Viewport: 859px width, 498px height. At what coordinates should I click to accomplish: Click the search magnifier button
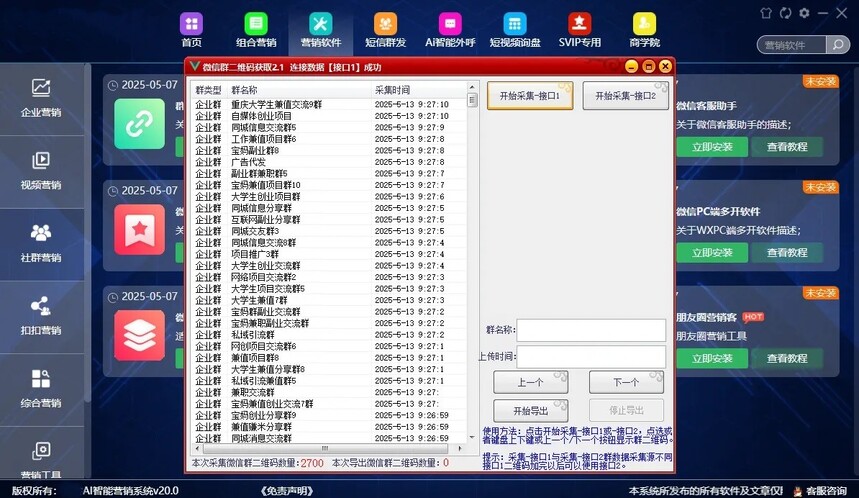pos(838,44)
